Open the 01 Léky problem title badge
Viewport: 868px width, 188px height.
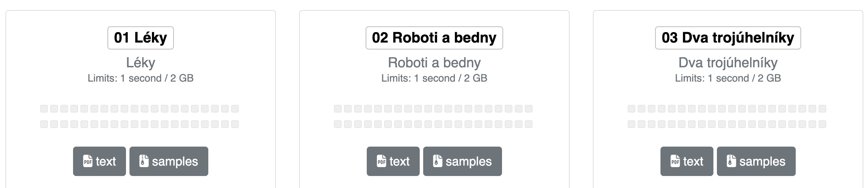coord(141,38)
